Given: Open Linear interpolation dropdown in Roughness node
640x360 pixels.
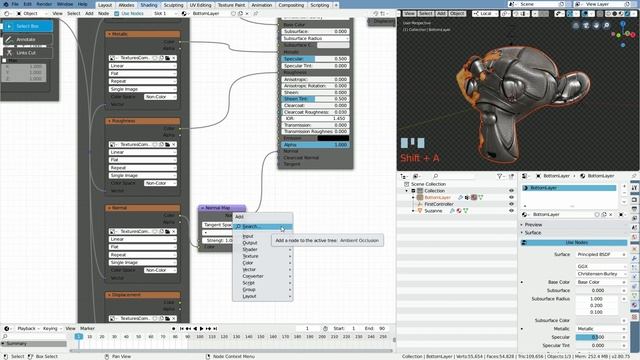Looking at the screenshot, I should 142,152.
